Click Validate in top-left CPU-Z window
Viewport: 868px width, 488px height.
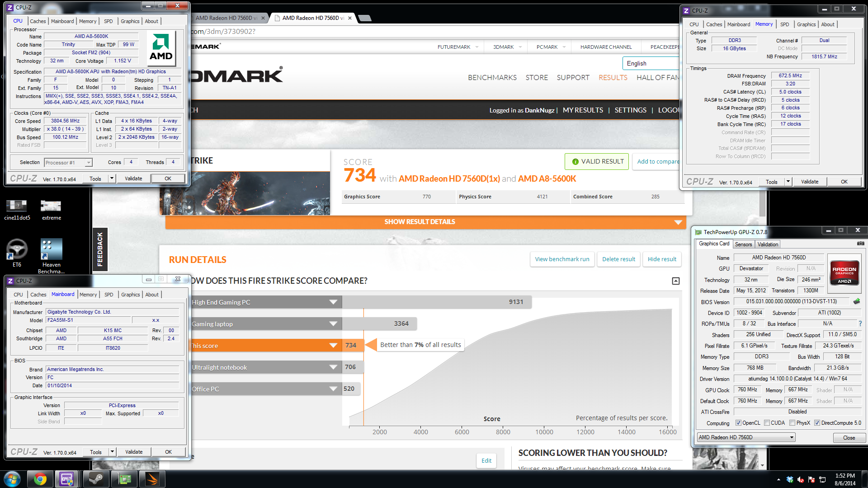pos(133,178)
